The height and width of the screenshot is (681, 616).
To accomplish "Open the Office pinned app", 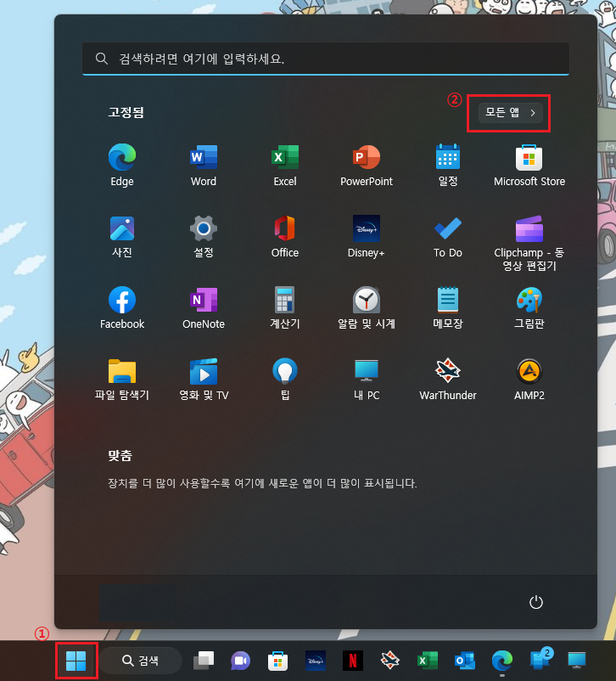I will (x=285, y=237).
